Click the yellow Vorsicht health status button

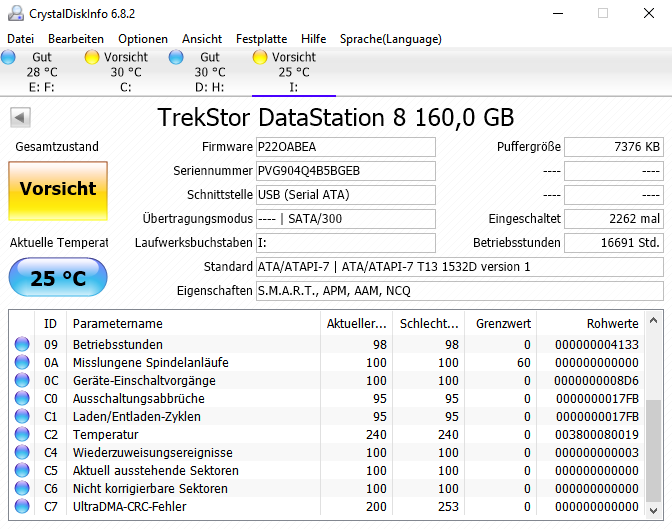tap(58, 191)
